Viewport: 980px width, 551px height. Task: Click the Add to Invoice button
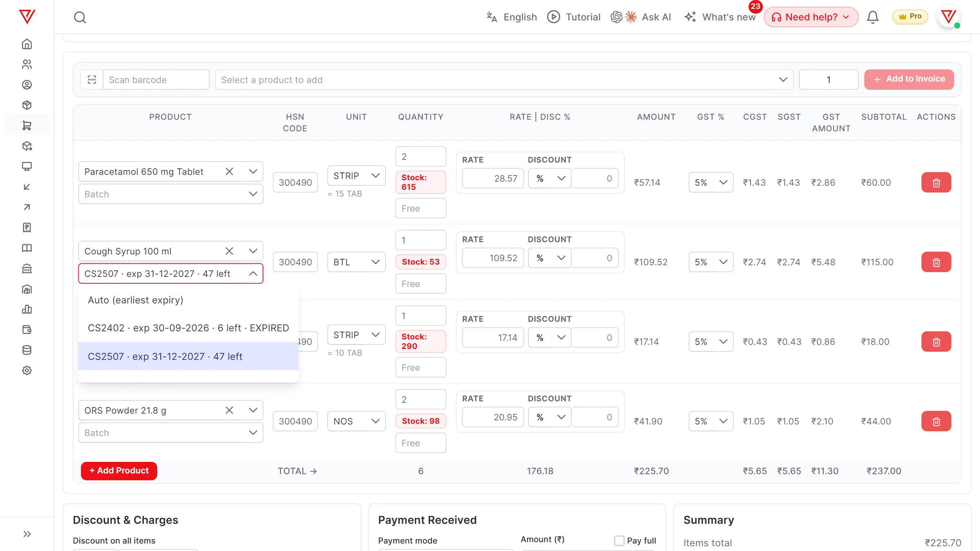click(x=909, y=79)
